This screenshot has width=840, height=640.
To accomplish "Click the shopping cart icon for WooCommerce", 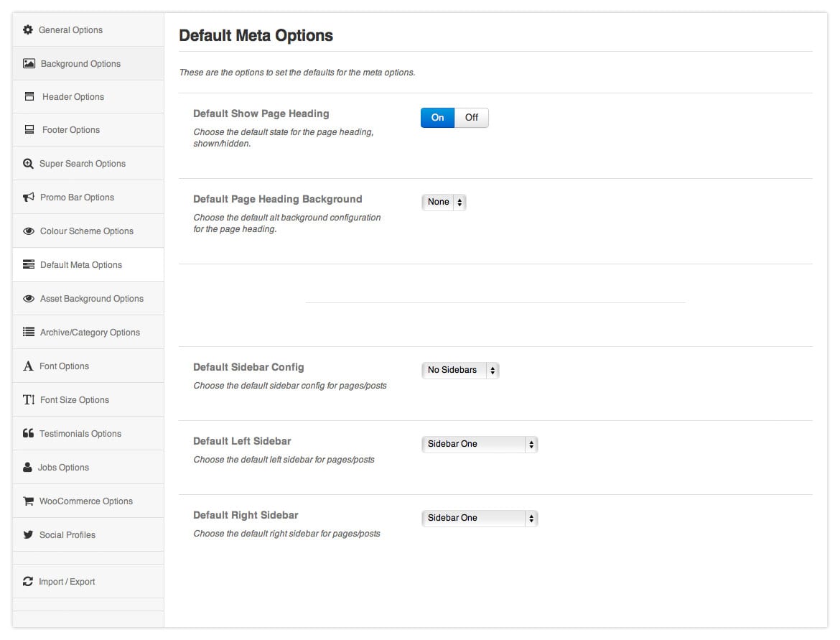I will click(29, 501).
